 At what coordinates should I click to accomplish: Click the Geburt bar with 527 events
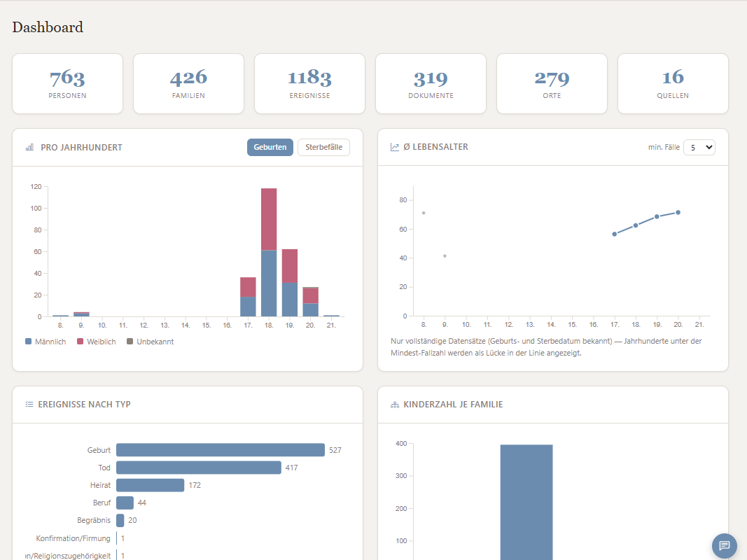221,450
